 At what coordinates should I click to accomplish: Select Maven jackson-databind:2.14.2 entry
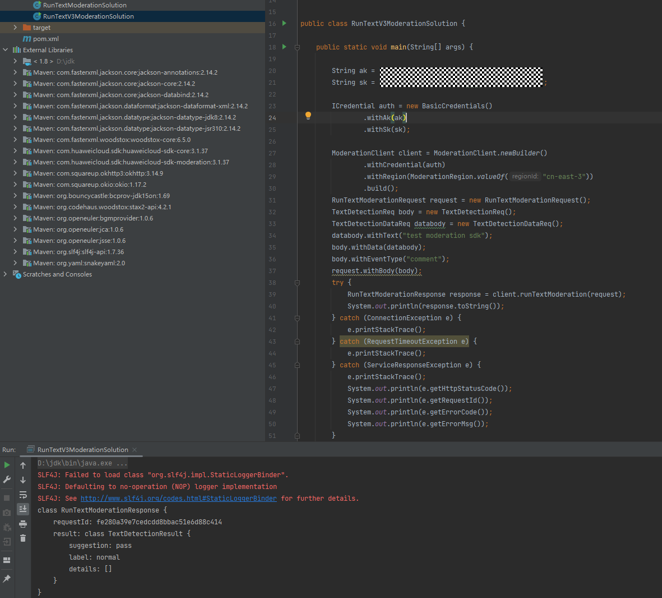pyautogui.click(x=121, y=95)
